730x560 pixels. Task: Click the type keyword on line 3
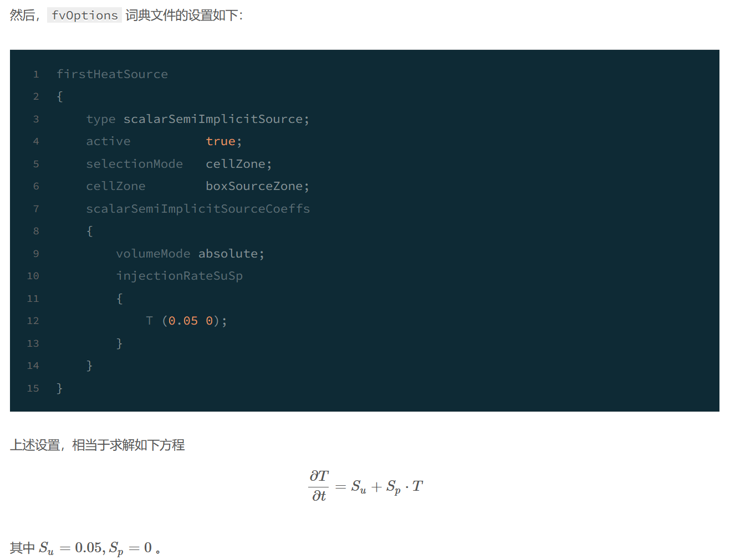coord(101,119)
